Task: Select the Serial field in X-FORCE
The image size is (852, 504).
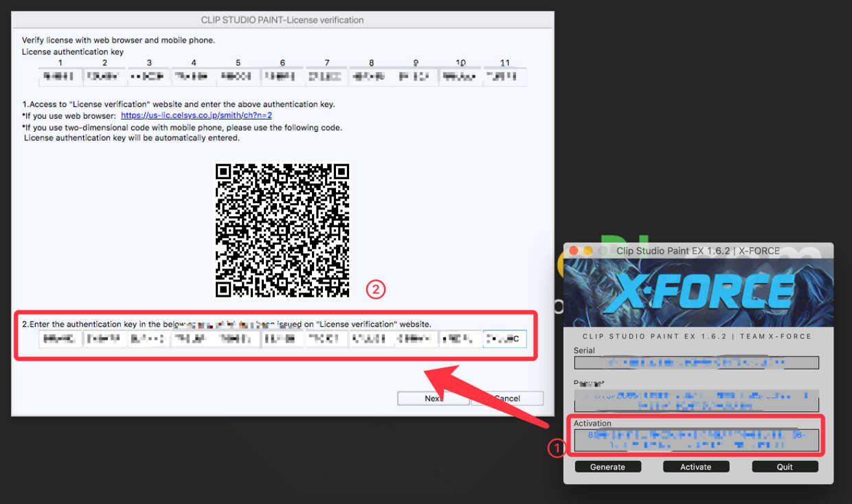Action: [x=697, y=363]
